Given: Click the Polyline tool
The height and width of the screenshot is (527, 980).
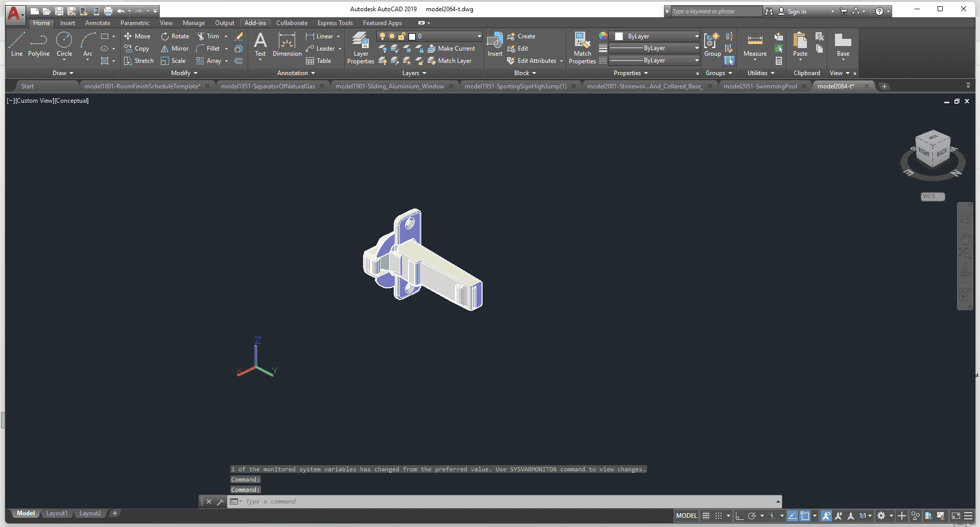Looking at the screenshot, I should click(x=39, y=44).
